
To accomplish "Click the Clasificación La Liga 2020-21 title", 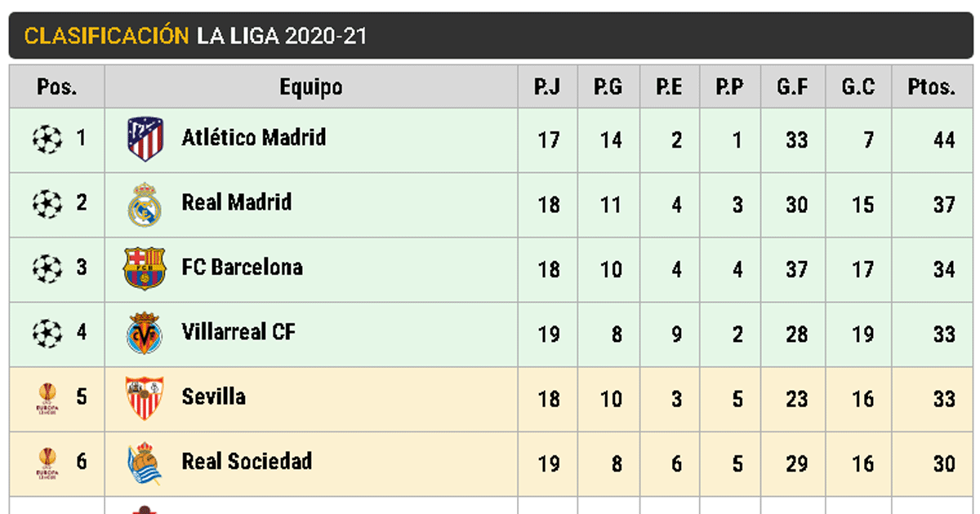I will pos(195,36).
